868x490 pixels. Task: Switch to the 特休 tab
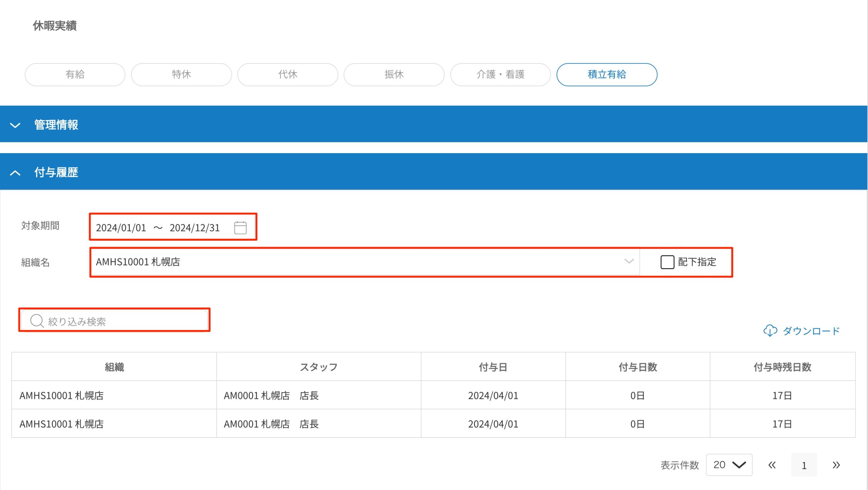click(181, 75)
